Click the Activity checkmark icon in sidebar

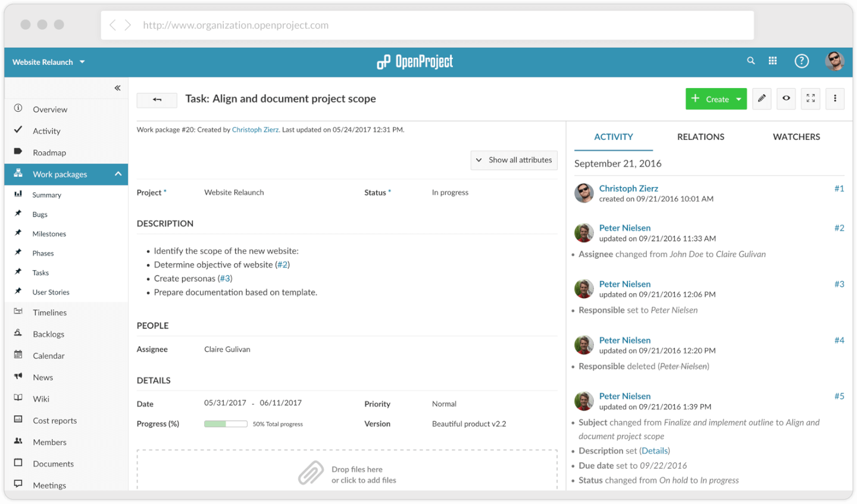[x=18, y=130]
